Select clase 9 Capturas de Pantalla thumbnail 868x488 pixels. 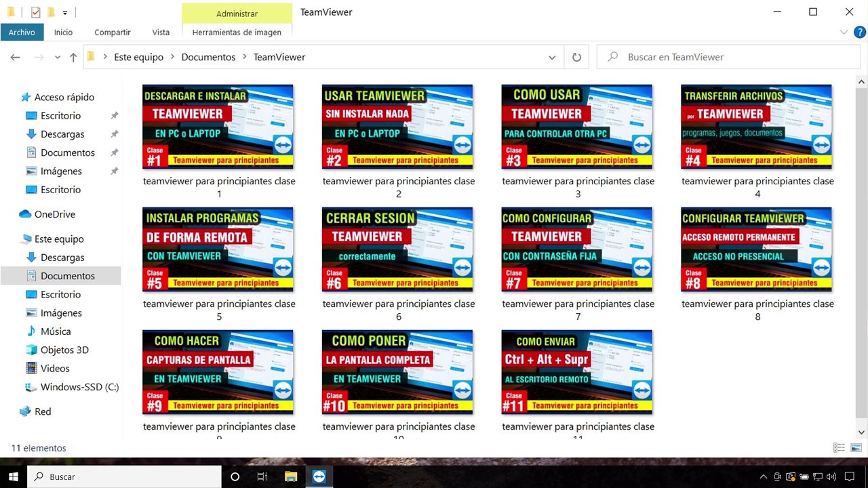pos(218,372)
